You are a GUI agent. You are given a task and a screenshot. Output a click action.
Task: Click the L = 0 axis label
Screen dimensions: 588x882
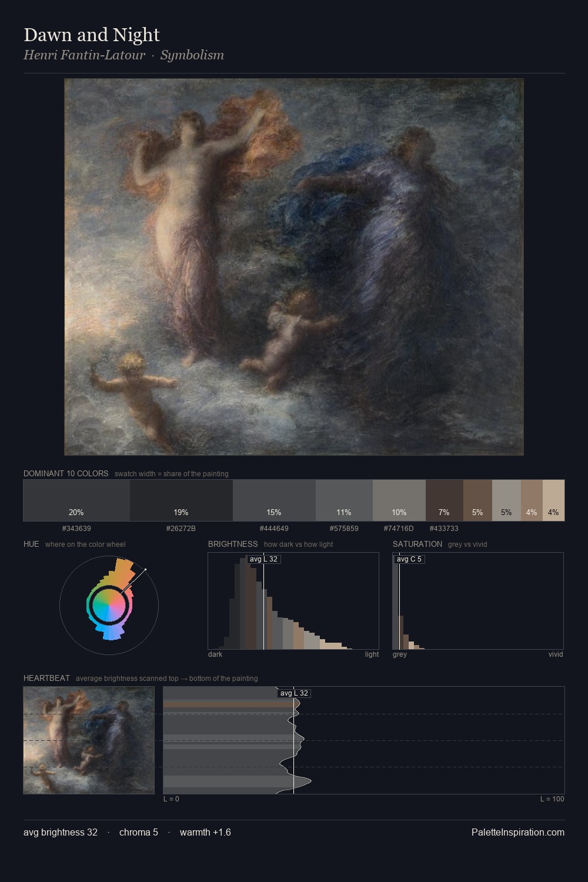click(171, 799)
